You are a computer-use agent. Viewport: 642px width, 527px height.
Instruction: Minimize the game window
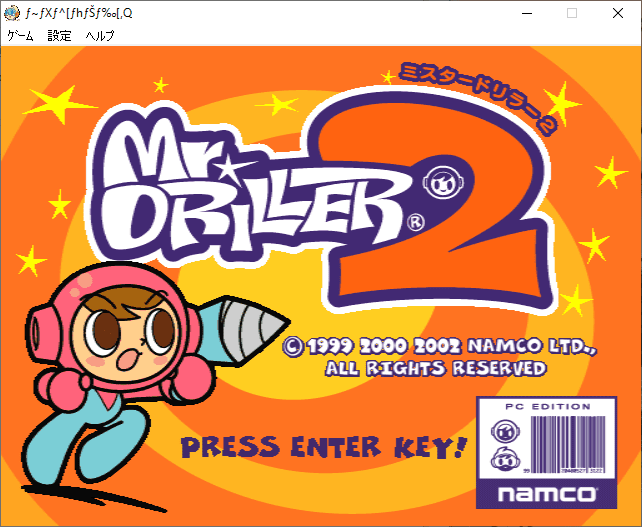coord(527,13)
